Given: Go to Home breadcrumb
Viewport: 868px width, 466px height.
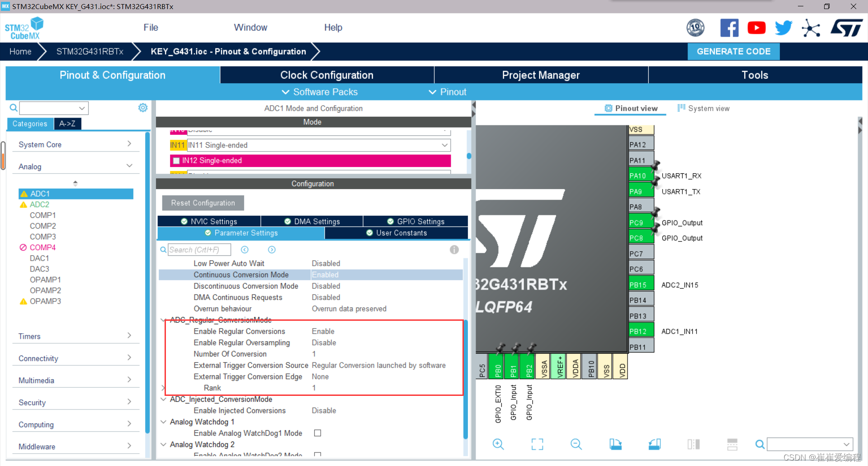Looking at the screenshot, I should (x=20, y=52).
